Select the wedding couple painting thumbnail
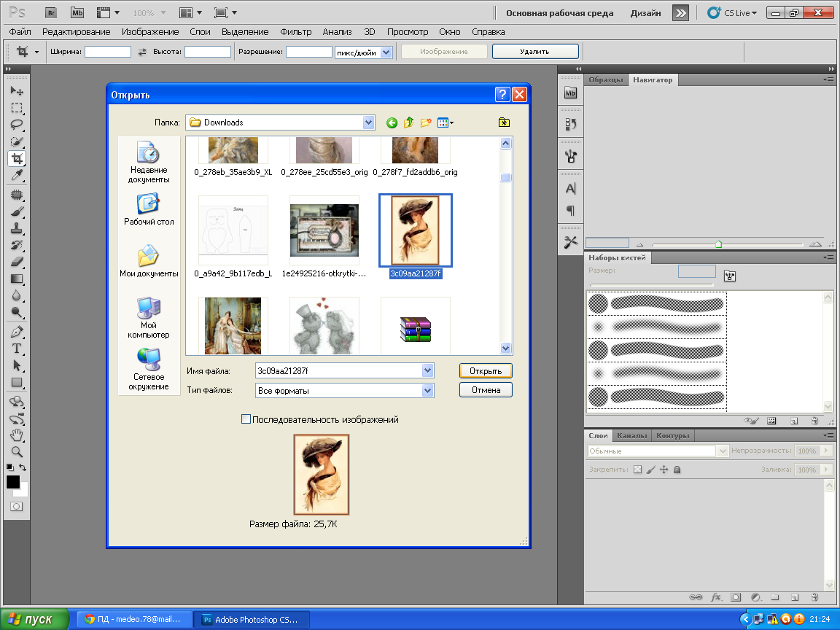840x630 pixels. (x=233, y=325)
